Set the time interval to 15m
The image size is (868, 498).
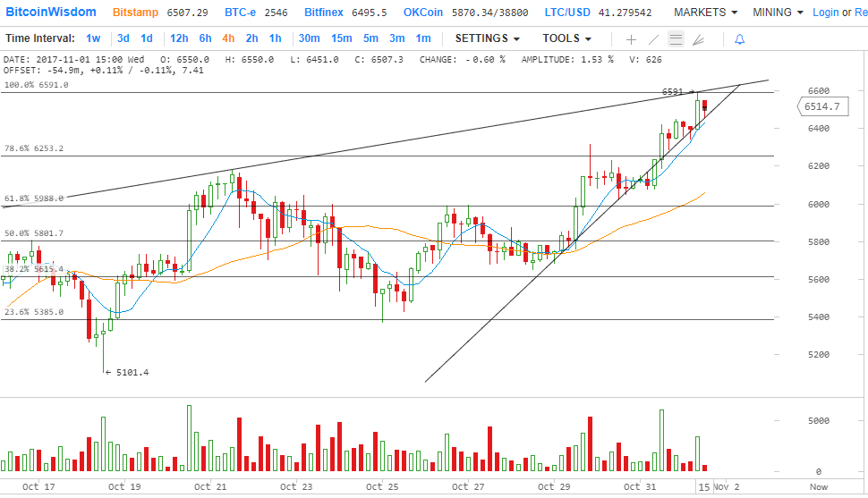341,38
